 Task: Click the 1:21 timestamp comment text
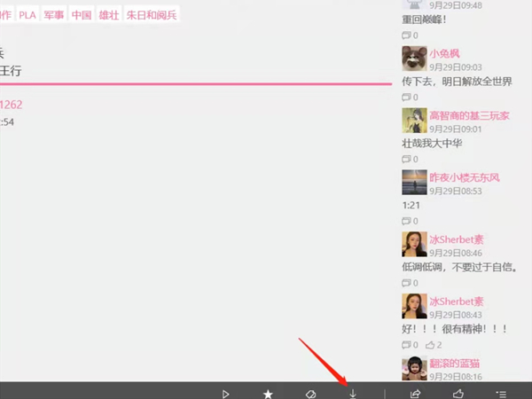pyautogui.click(x=411, y=206)
